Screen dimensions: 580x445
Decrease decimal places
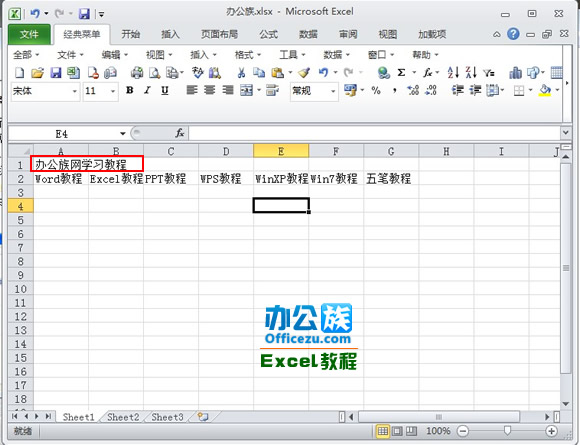pyautogui.click(x=431, y=90)
